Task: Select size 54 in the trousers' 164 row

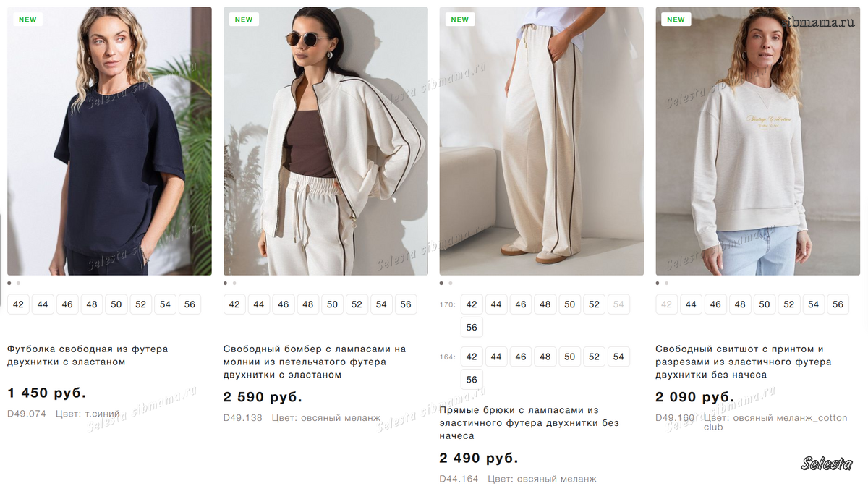Action: tap(618, 357)
